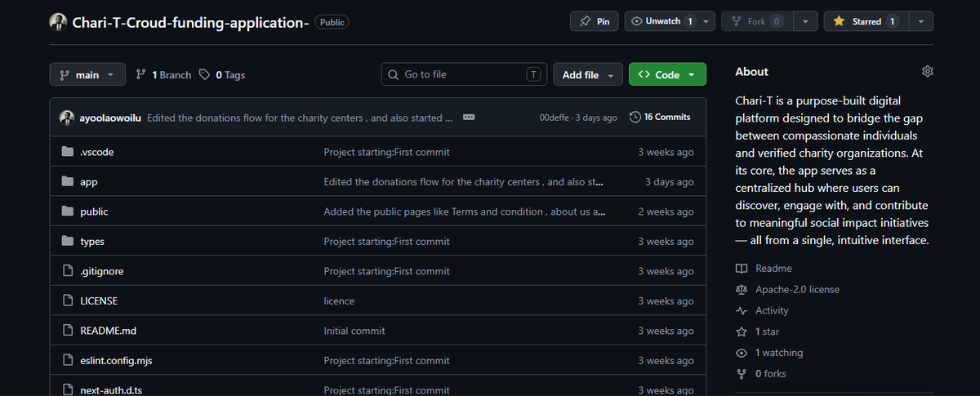Click the app folder icon

(x=68, y=182)
